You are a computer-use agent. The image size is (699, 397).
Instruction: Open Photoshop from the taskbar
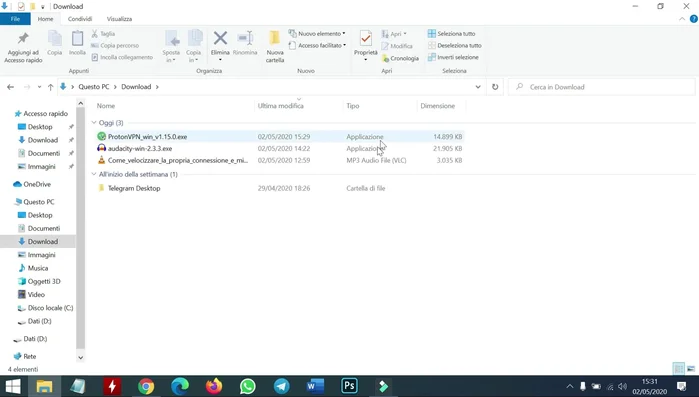click(349, 386)
